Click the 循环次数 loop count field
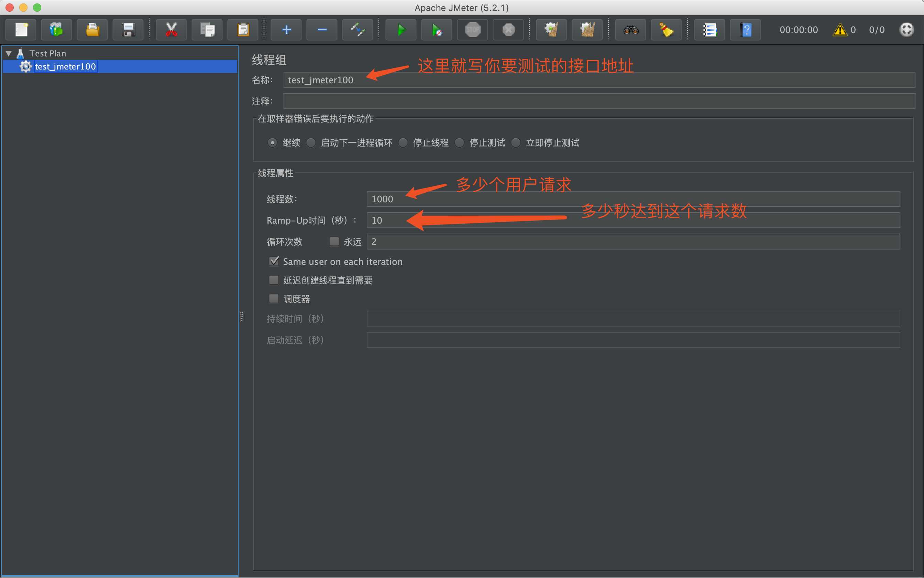The height and width of the screenshot is (578, 924). point(633,242)
